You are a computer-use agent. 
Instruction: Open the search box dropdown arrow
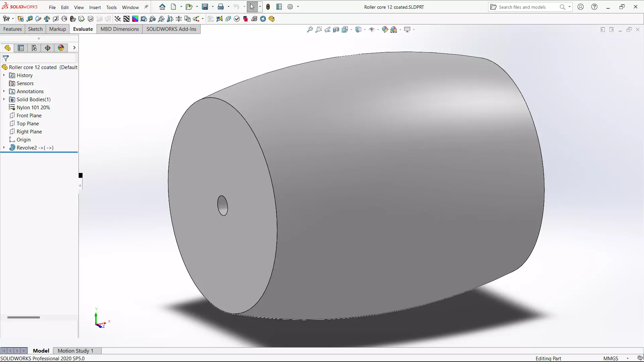coord(569,7)
